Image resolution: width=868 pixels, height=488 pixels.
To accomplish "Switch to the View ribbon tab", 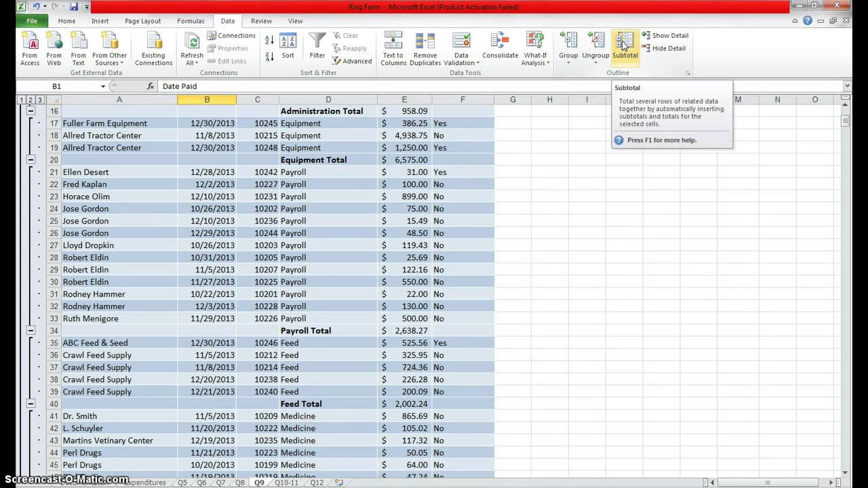I will point(295,21).
